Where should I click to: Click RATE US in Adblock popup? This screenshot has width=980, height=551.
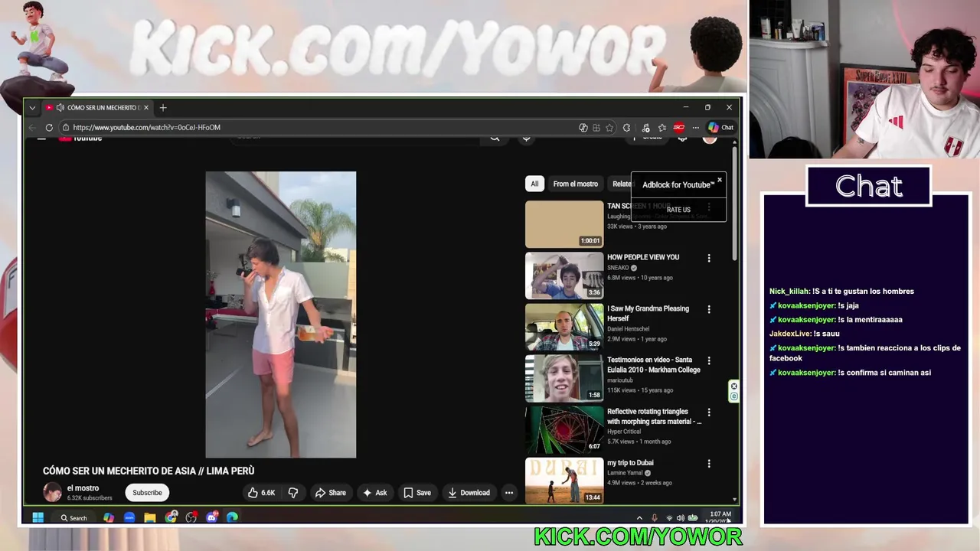coord(678,210)
